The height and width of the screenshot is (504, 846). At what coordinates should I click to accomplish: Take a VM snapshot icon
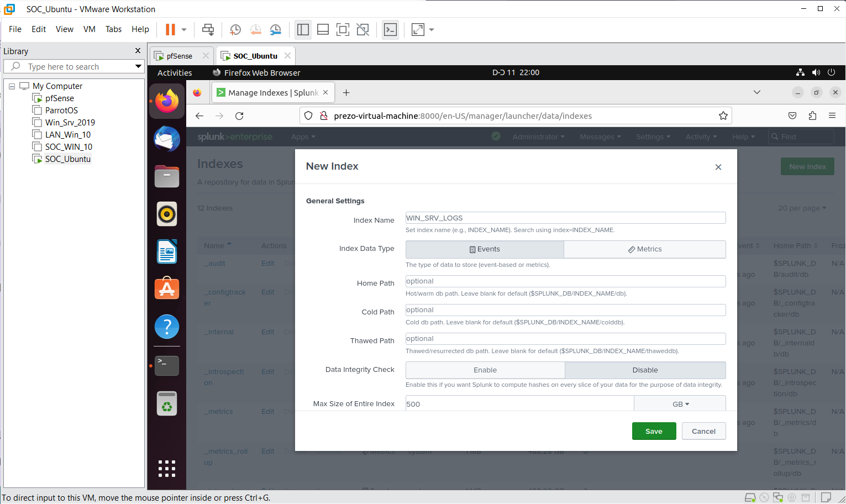[235, 30]
